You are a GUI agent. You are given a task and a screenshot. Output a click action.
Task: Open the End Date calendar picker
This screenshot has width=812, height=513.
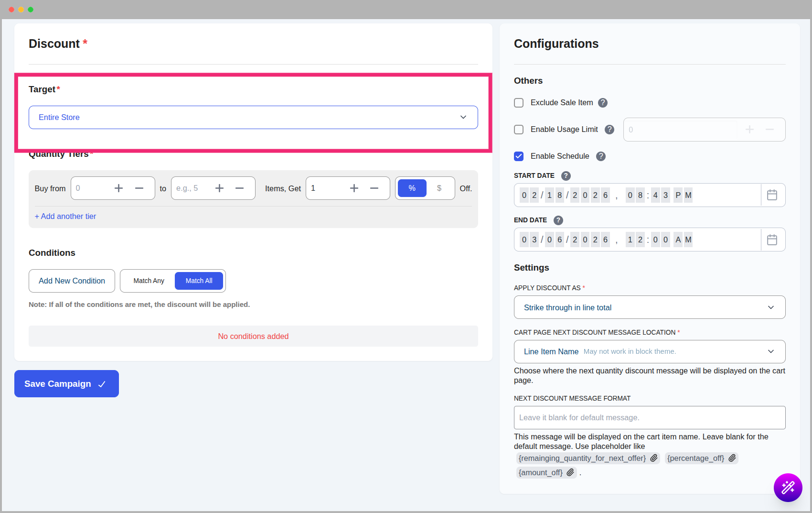click(x=772, y=240)
